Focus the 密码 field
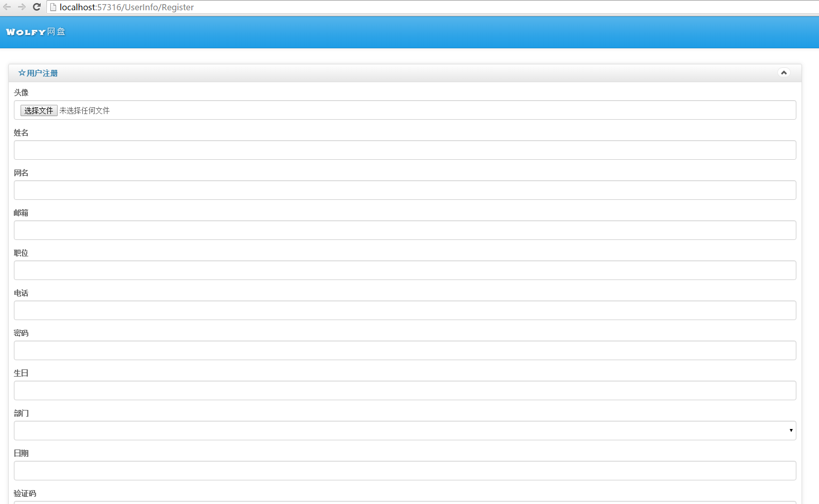This screenshot has width=819, height=504. point(405,350)
